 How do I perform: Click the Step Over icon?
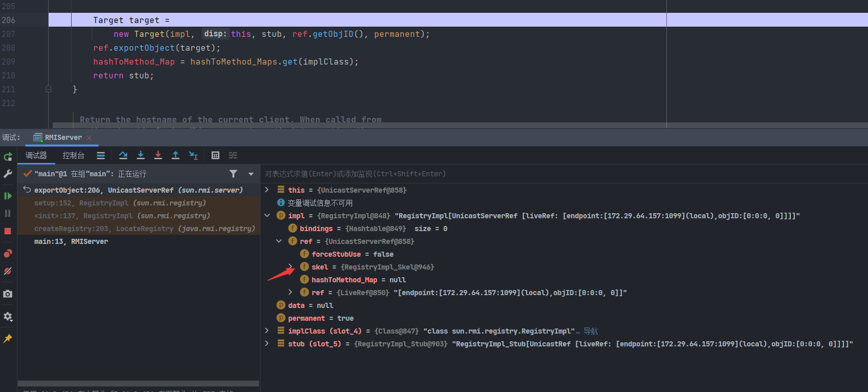tap(123, 155)
